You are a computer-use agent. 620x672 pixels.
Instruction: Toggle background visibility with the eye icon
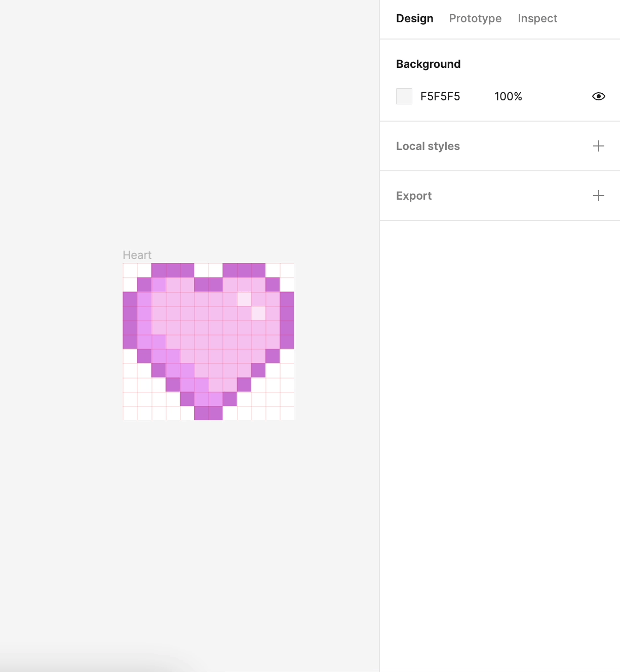[x=598, y=96]
